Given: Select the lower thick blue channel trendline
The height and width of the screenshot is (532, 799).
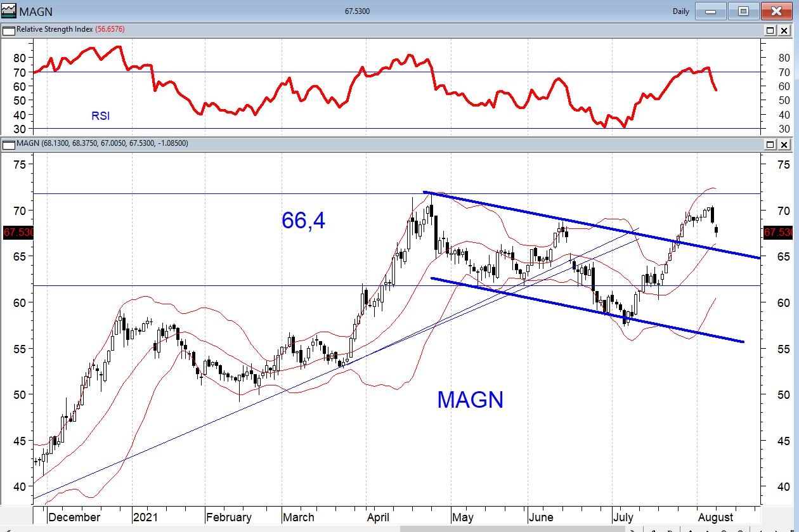Looking at the screenshot, I should (x=587, y=310).
